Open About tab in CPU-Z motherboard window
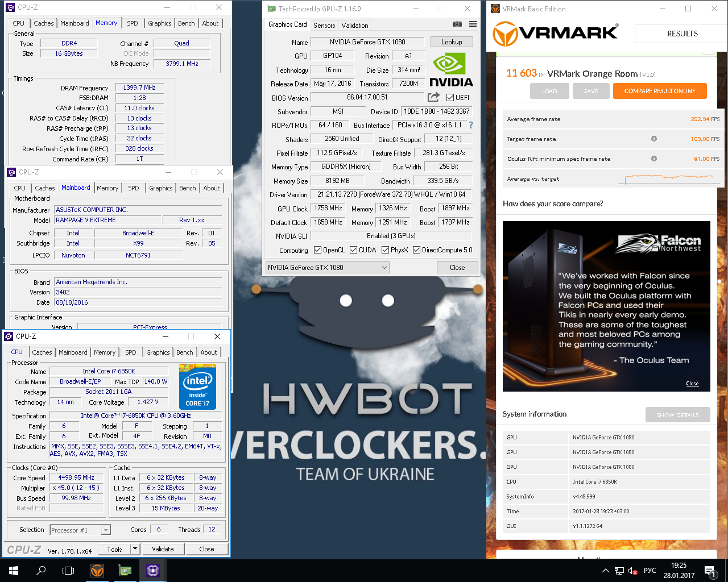 (x=212, y=188)
